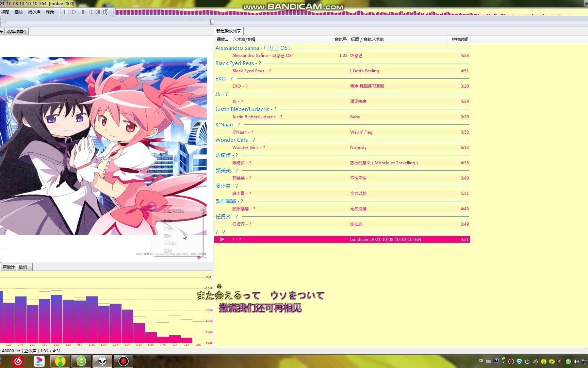Select the 无名浪潮 track

point(342,209)
